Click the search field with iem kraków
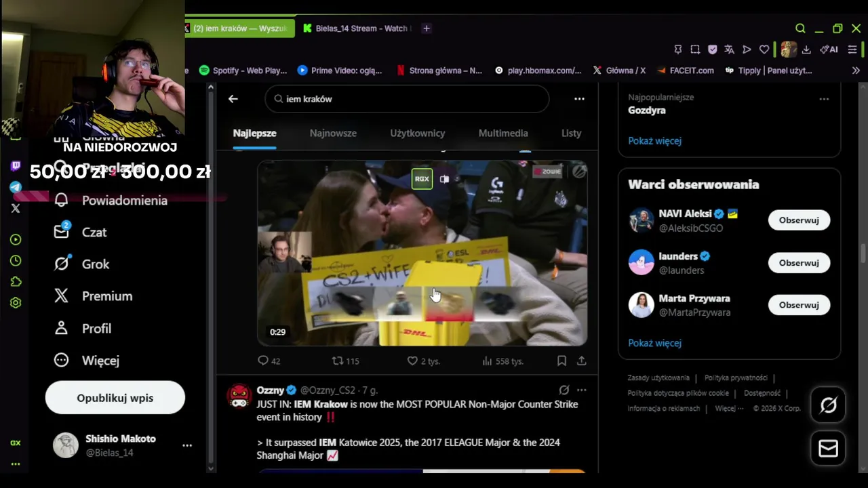This screenshot has height=488, width=868. (407, 99)
